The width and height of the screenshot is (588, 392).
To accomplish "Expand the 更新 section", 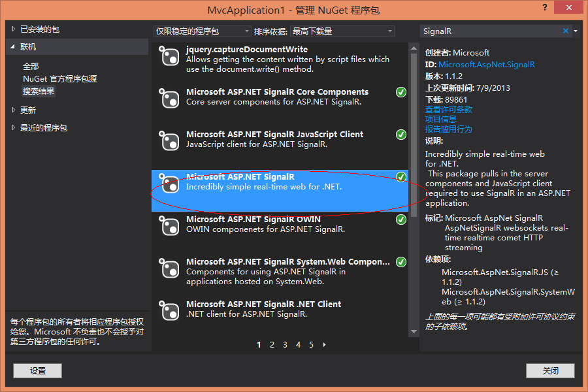I will pos(13,110).
